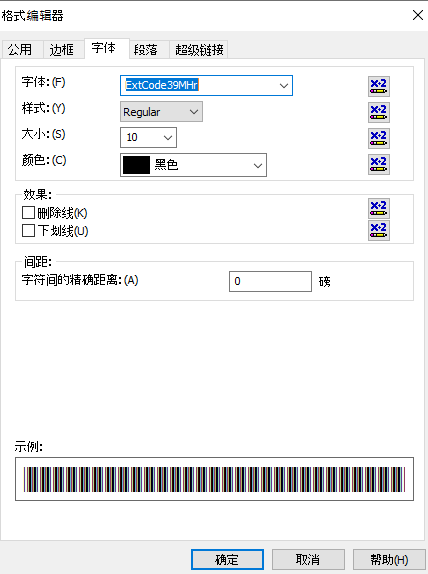
Task: Open formula editor for 下划线 underline
Action: tap(379, 230)
